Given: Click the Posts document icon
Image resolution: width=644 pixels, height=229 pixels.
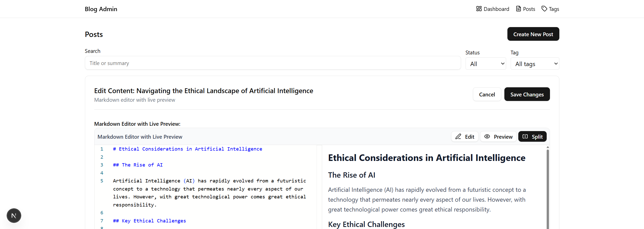Looking at the screenshot, I should tap(519, 9).
